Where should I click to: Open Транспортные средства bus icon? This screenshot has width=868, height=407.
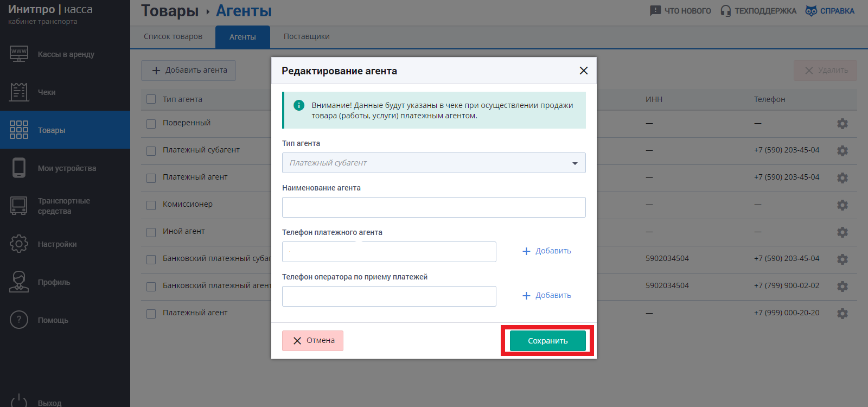(x=19, y=206)
